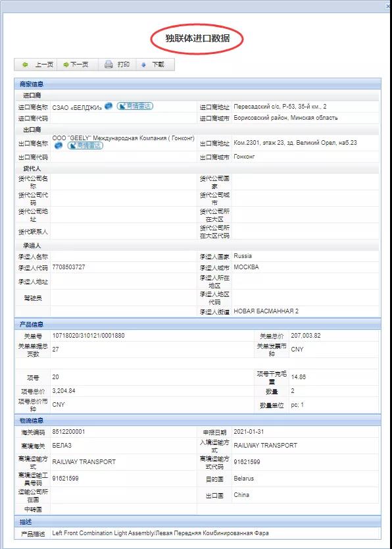Select the 承运人 subsection label
The height and width of the screenshot is (549, 392).
32,246
